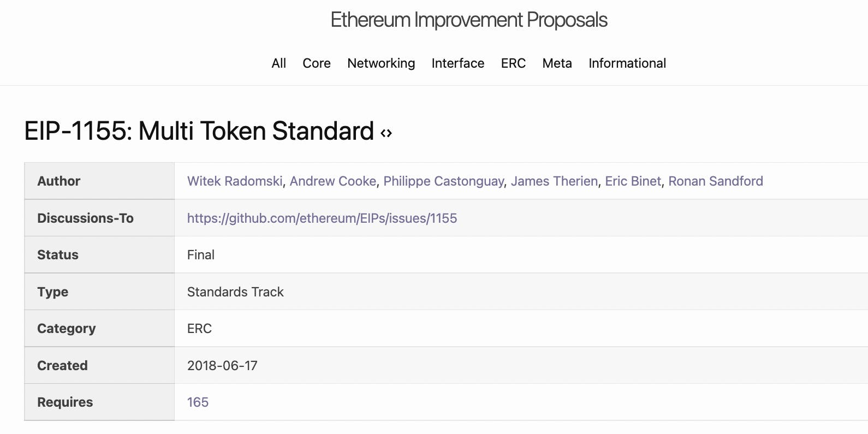This screenshot has height=434, width=868.
Task: Open the Networking category
Action: [381, 63]
